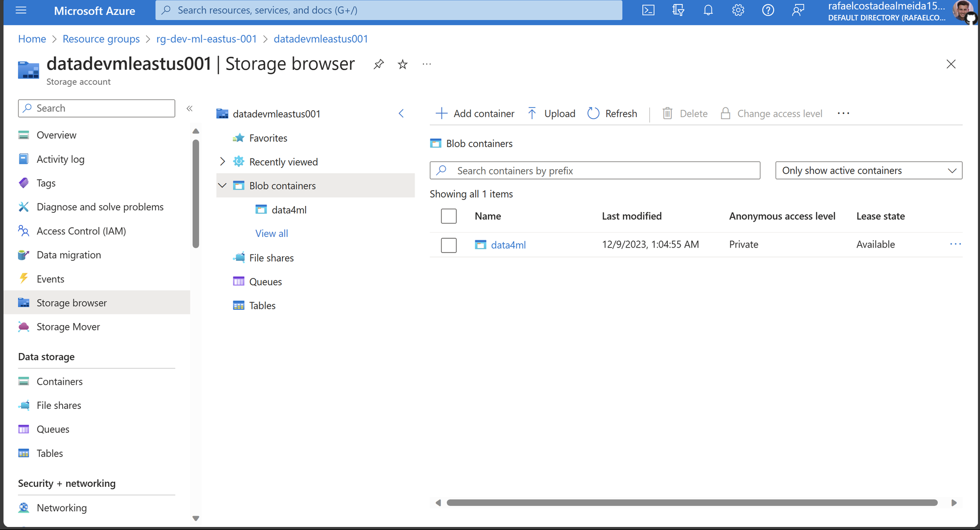Select the data4ml row checkbox
This screenshot has width=980, height=530.
coord(448,245)
